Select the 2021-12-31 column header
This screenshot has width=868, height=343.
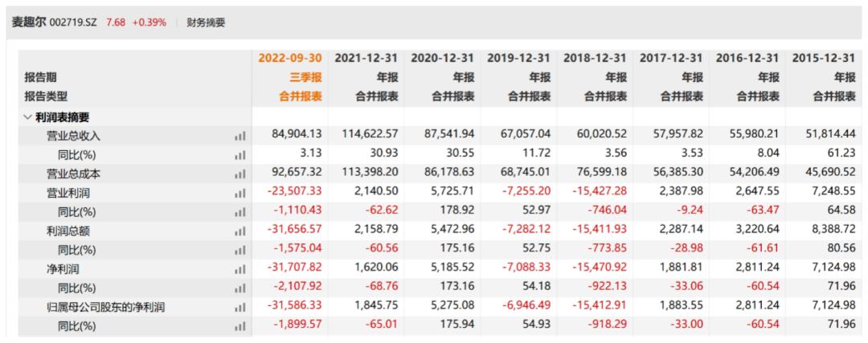366,59
